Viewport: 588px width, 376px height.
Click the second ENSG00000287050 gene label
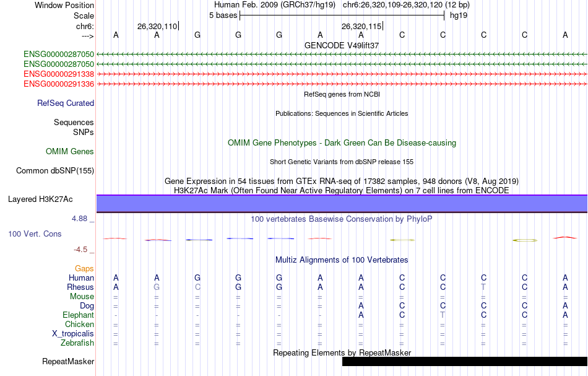point(59,64)
